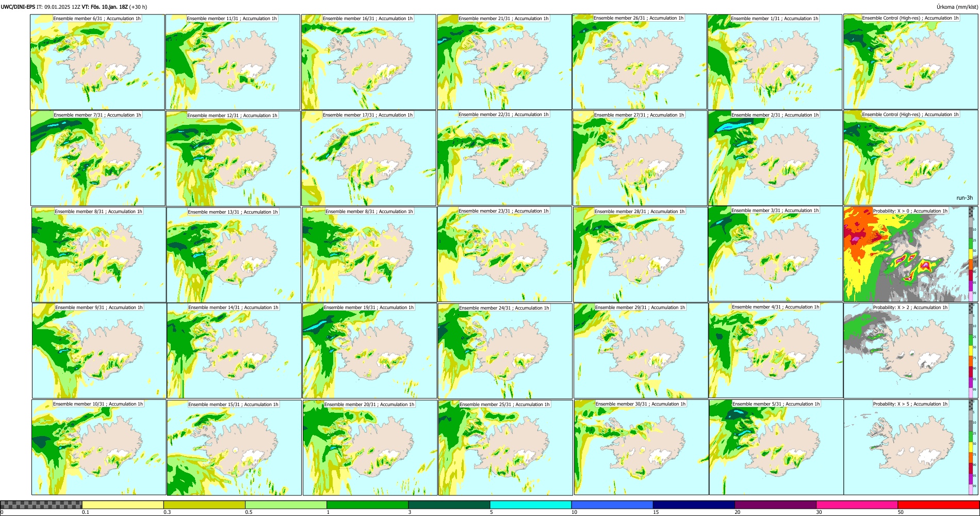Screen dimensions: 980x516
Task: Open the Ensemble member 27/31 map
Action: (x=640, y=158)
